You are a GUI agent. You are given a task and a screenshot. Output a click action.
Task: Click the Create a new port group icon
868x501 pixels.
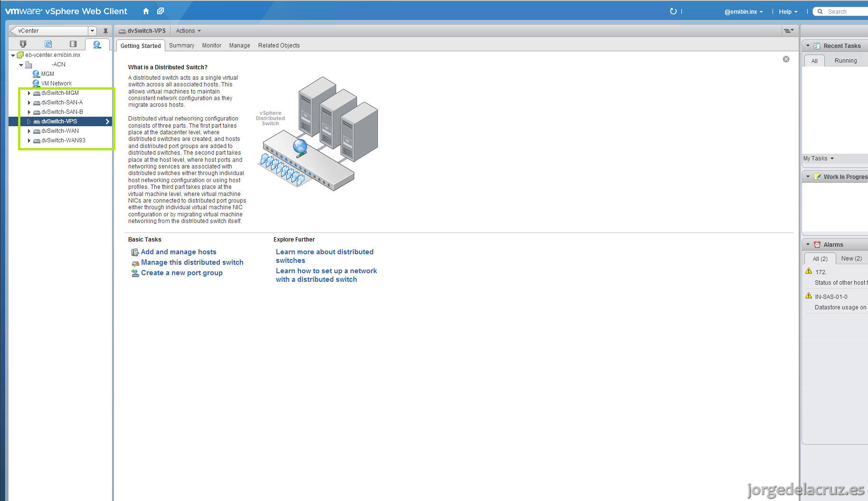(x=135, y=273)
